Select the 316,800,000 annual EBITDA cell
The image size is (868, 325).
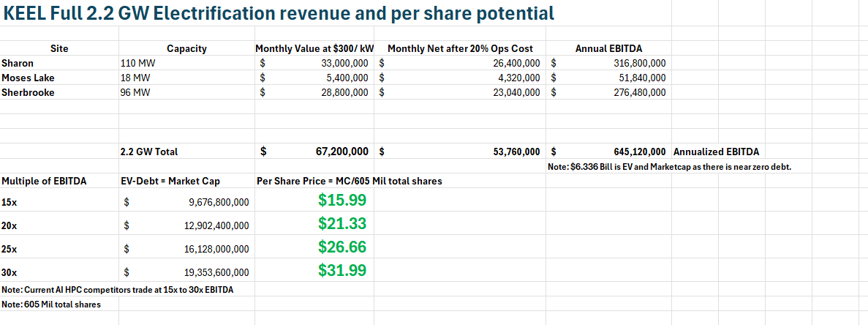point(608,63)
